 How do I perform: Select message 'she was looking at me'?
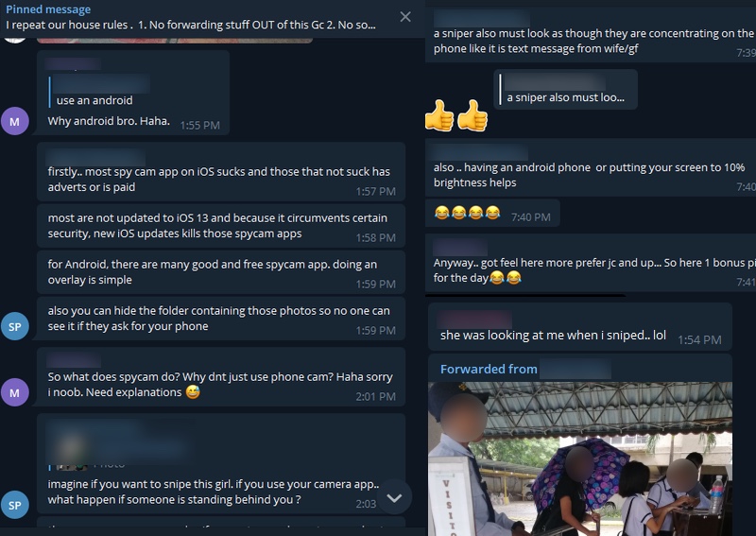point(580,327)
